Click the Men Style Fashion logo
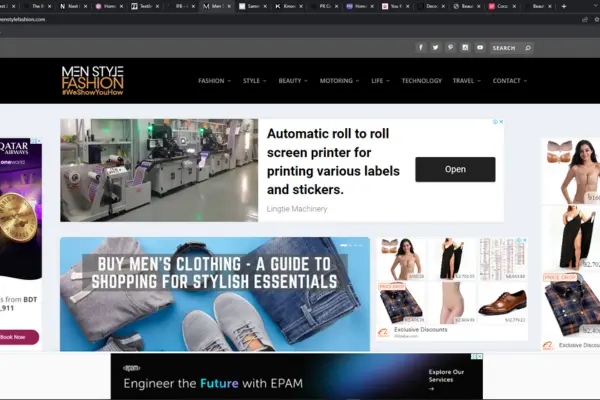Viewport: 600px width, 400px height. pos(93,80)
